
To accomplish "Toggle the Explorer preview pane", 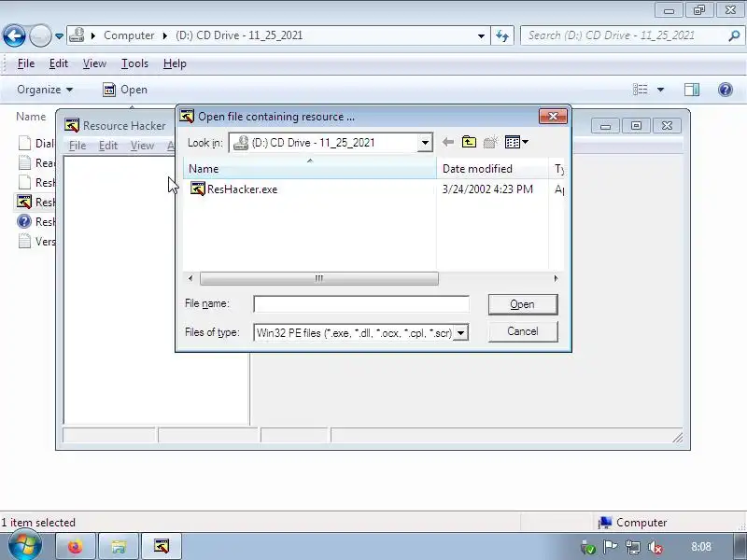I will coord(692,90).
